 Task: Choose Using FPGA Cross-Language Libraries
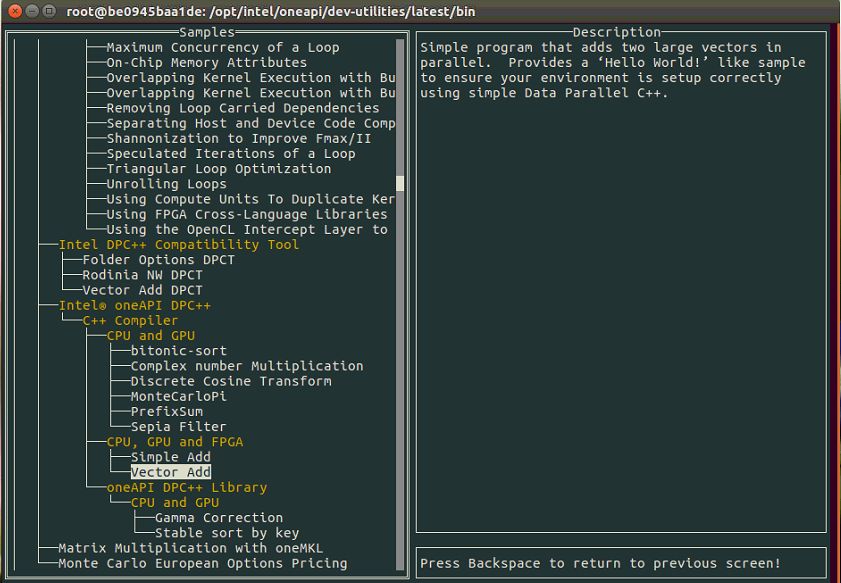point(247,215)
